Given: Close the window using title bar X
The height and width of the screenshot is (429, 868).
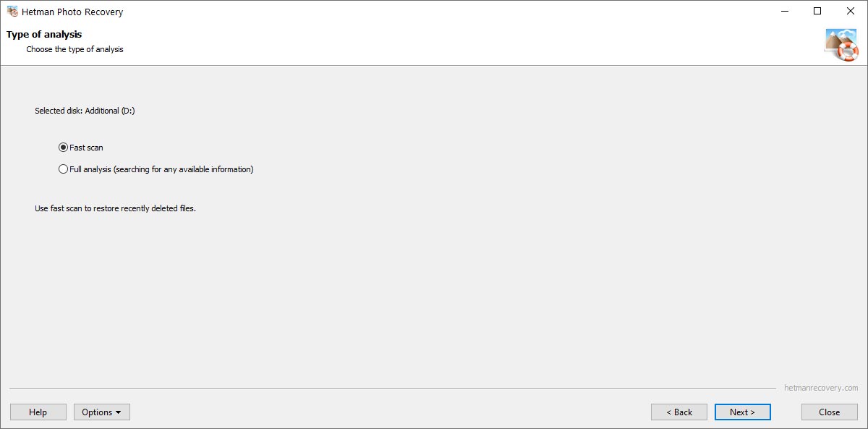Looking at the screenshot, I should 851,12.
